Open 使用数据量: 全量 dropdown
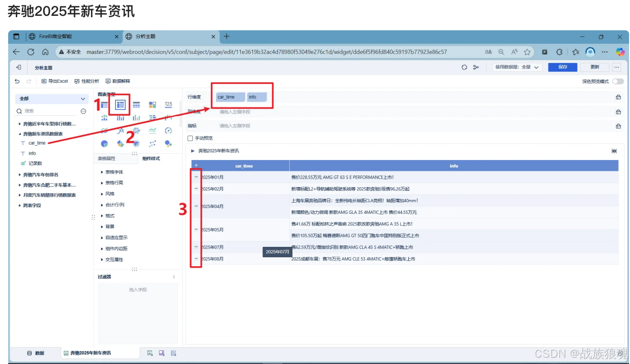Screen dimensions: 630x364 [x=517, y=67]
